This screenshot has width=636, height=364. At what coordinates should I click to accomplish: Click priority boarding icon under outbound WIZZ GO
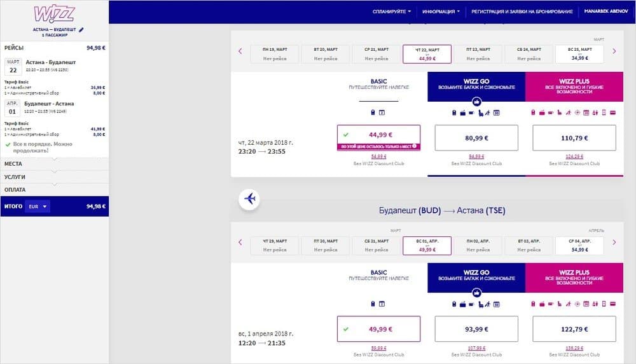488,112
